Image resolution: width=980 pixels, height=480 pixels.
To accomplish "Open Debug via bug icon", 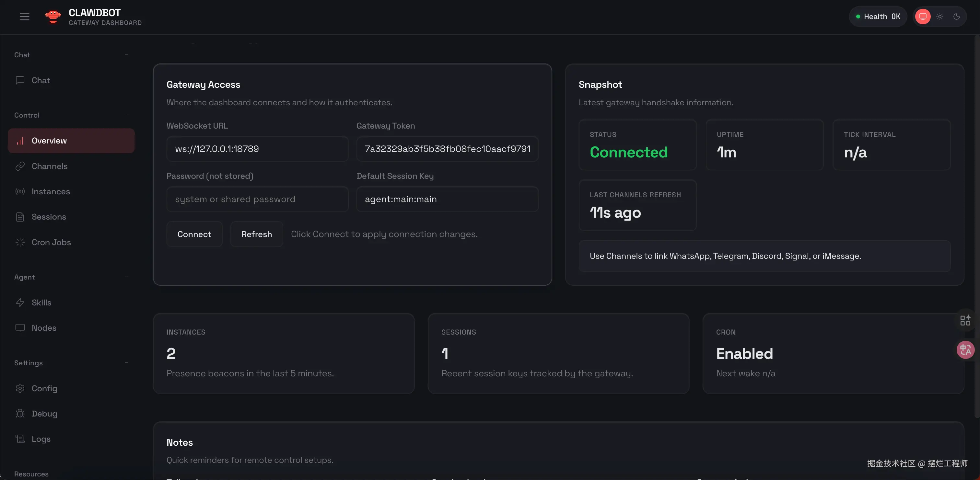I will click(20, 413).
